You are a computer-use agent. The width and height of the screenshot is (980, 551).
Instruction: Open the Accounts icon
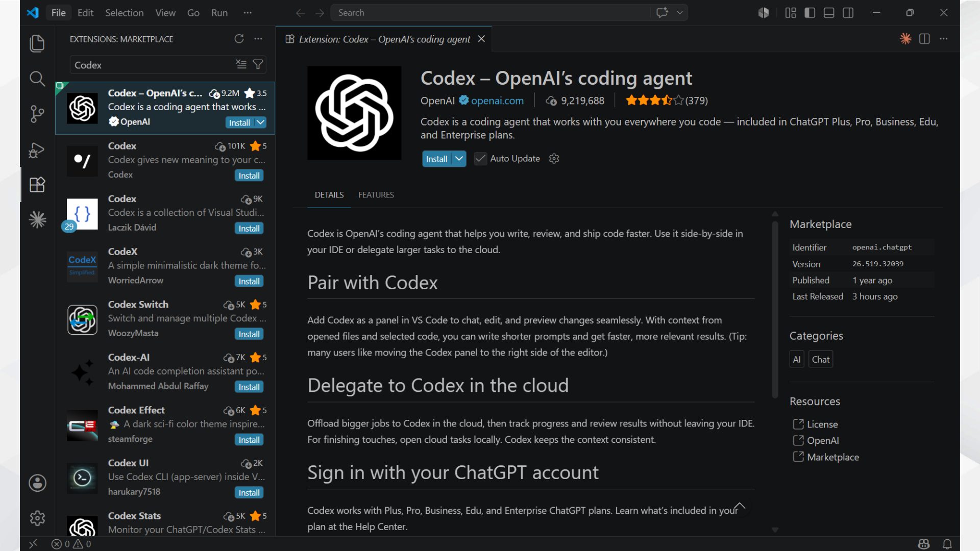coord(37,483)
